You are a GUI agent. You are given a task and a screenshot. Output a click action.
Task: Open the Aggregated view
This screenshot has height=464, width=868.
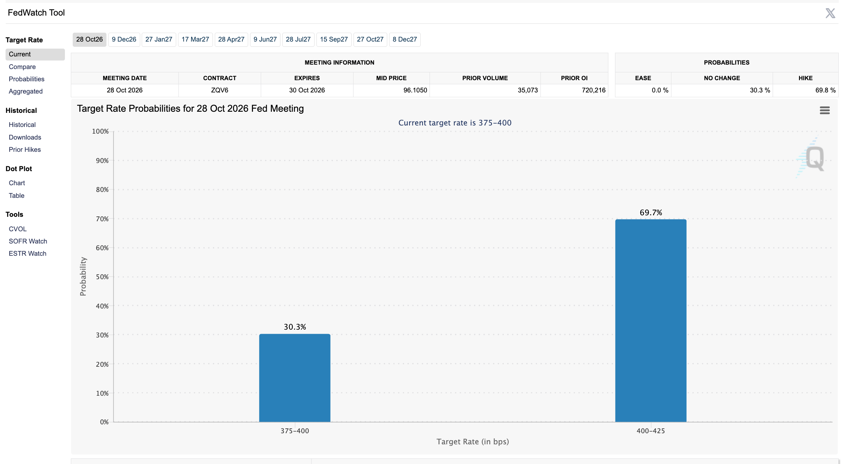coord(26,91)
